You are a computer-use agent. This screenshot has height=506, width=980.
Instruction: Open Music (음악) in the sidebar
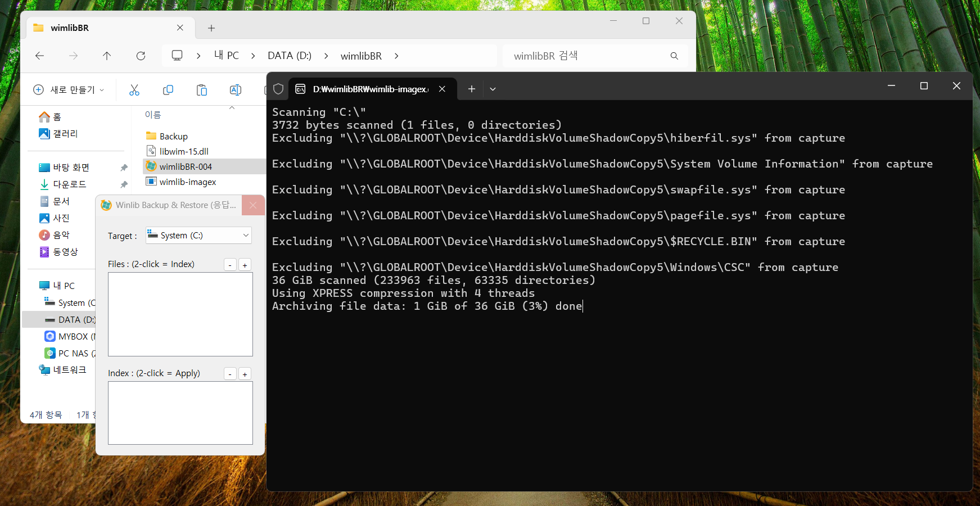55,235
